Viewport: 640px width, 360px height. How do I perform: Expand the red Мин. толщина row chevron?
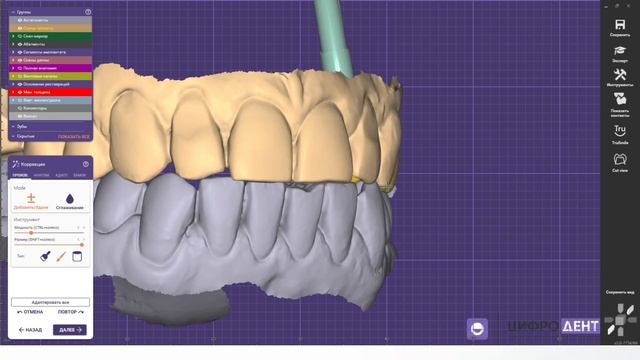(13, 92)
